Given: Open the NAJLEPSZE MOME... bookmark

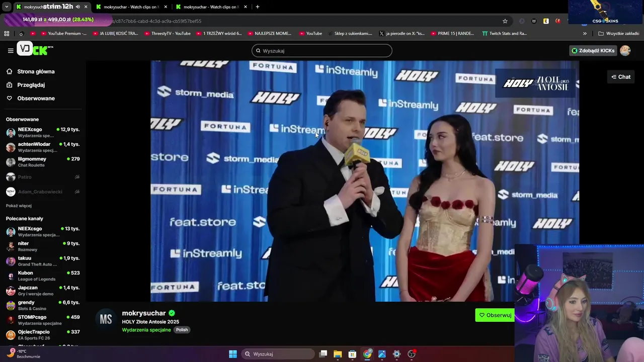Looking at the screenshot, I should [x=269, y=34].
